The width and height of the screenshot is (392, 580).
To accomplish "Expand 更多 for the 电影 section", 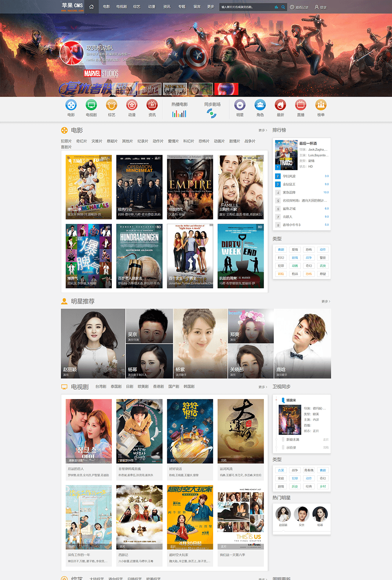I will pyautogui.click(x=263, y=130).
